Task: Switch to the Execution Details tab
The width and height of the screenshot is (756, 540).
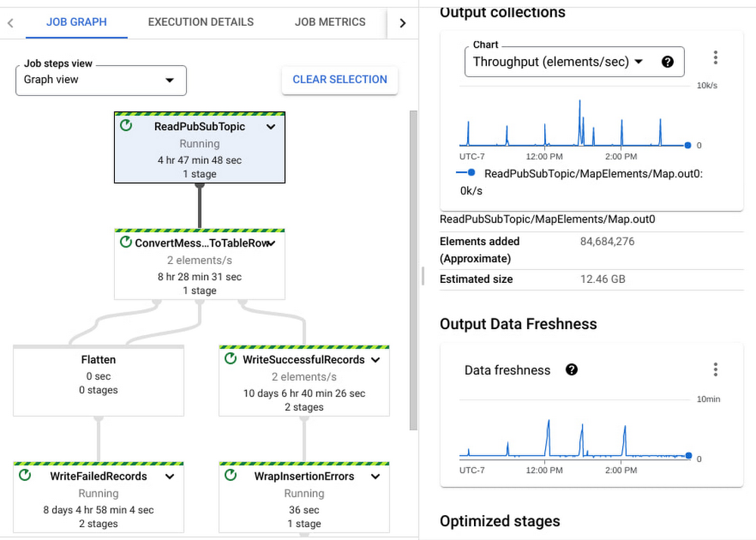Action: pos(200,22)
